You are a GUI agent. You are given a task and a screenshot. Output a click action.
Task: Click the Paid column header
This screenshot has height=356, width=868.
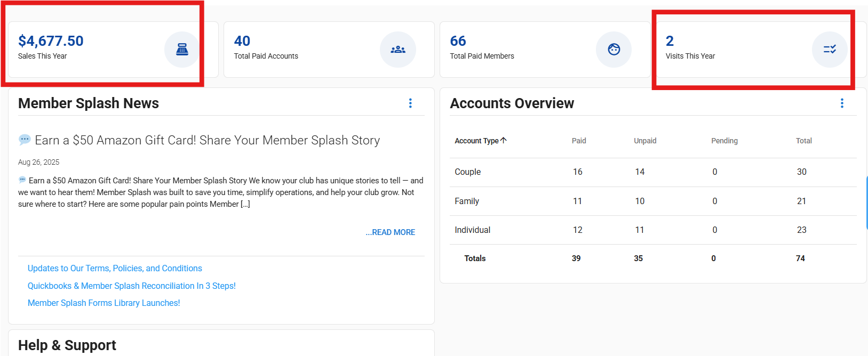[x=578, y=141]
